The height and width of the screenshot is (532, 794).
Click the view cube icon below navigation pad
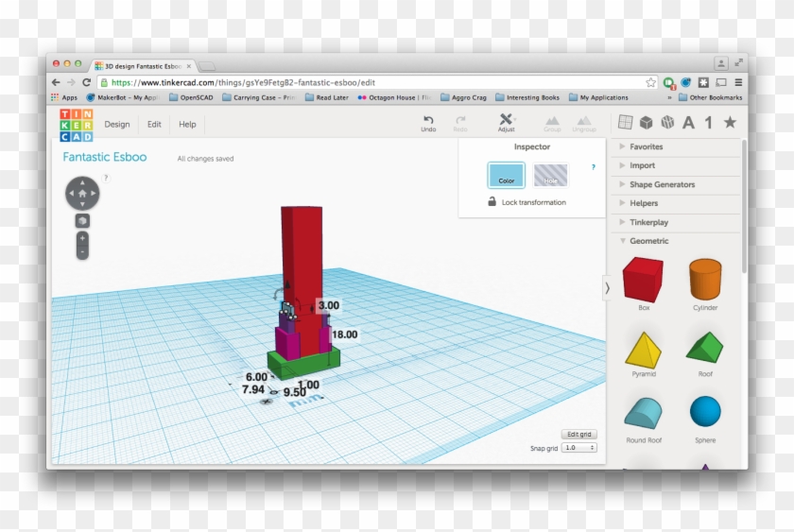point(82,221)
